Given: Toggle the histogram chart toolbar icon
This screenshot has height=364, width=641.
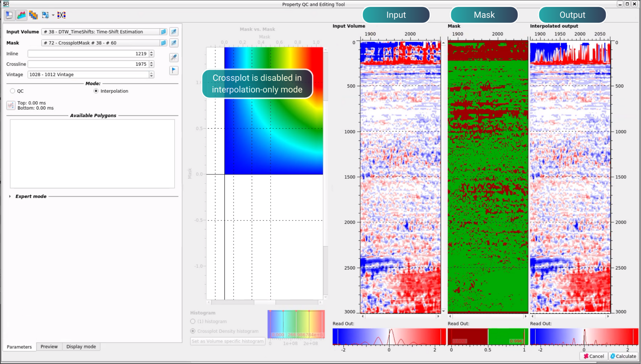Looking at the screenshot, I should pos(21,15).
